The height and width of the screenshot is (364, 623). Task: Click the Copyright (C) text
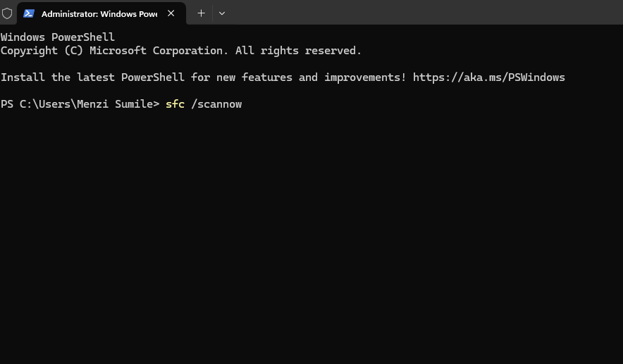point(42,51)
